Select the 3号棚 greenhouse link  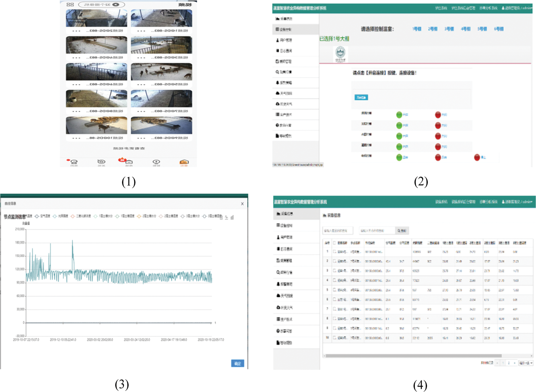tap(449, 29)
